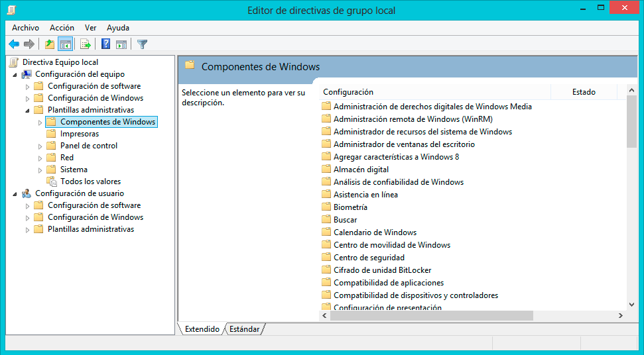Image resolution: width=644 pixels, height=355 pixels.
Task: Select the Directiva Equipo local root label
Action: click(60, 62)
